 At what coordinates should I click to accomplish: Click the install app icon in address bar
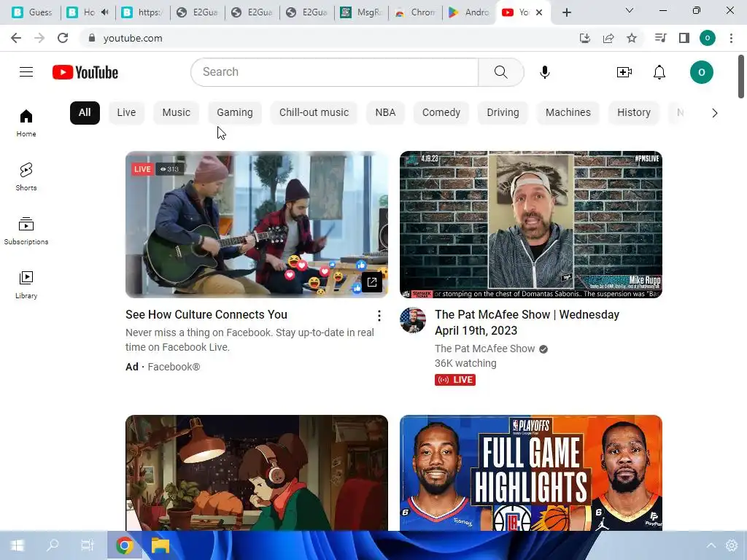tap(584, 38)
